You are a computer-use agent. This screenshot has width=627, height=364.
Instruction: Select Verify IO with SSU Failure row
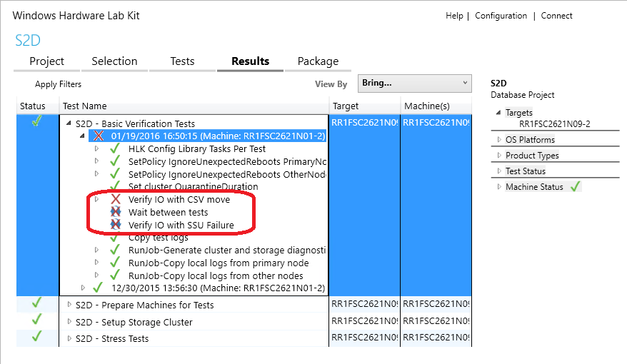point(181,225)
